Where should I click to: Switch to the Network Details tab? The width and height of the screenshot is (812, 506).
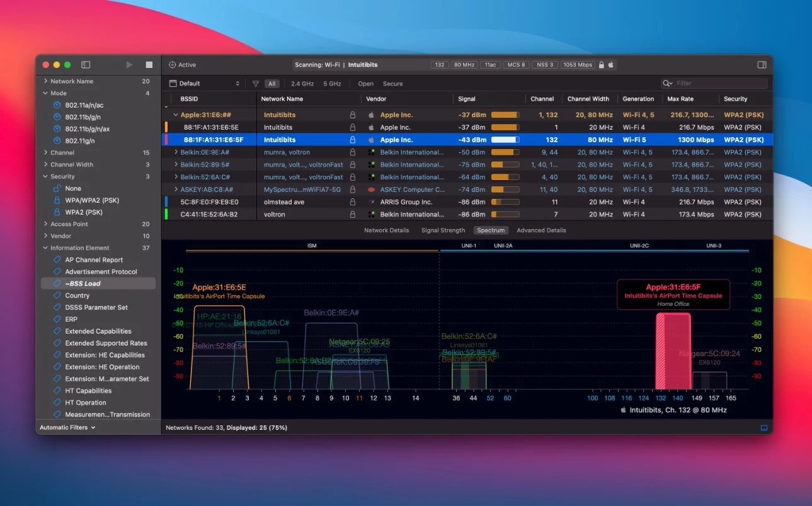click(x=386, y=230)
